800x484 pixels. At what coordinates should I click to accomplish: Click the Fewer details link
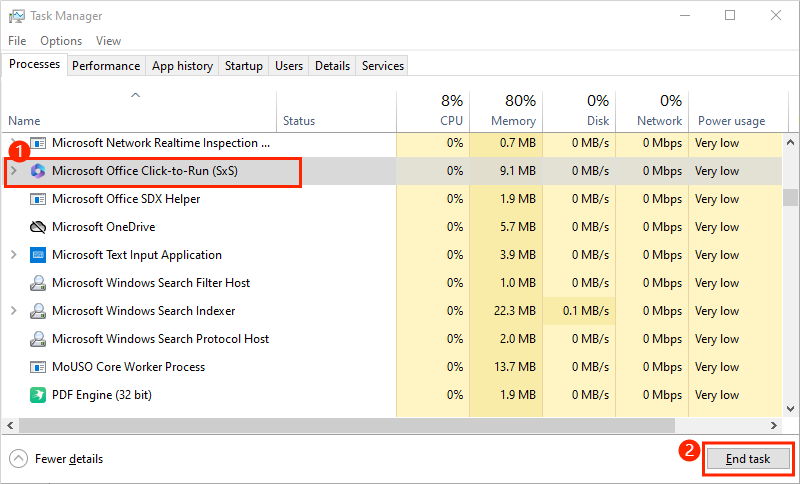tap(69, 459)
